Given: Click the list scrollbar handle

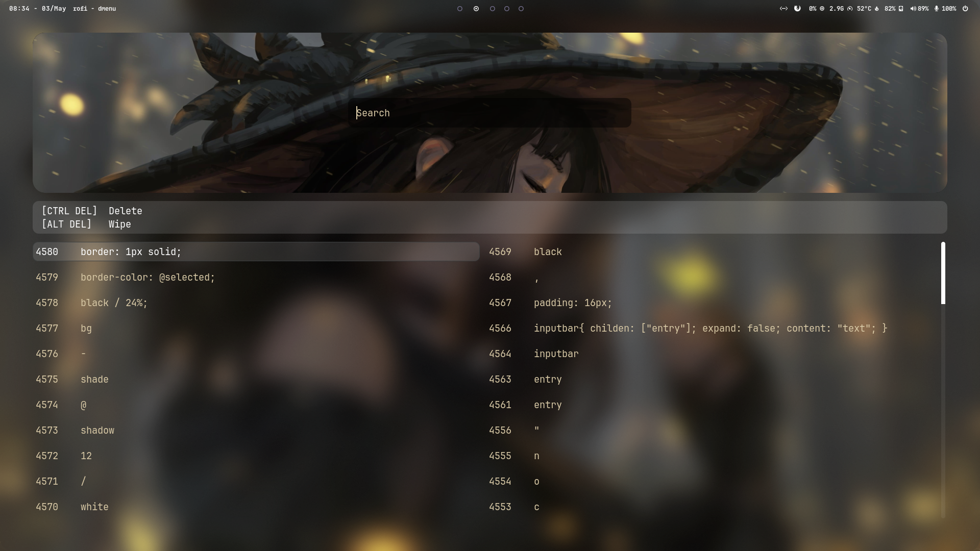Looking at the screenshot, I should click(x=943, y=273).
